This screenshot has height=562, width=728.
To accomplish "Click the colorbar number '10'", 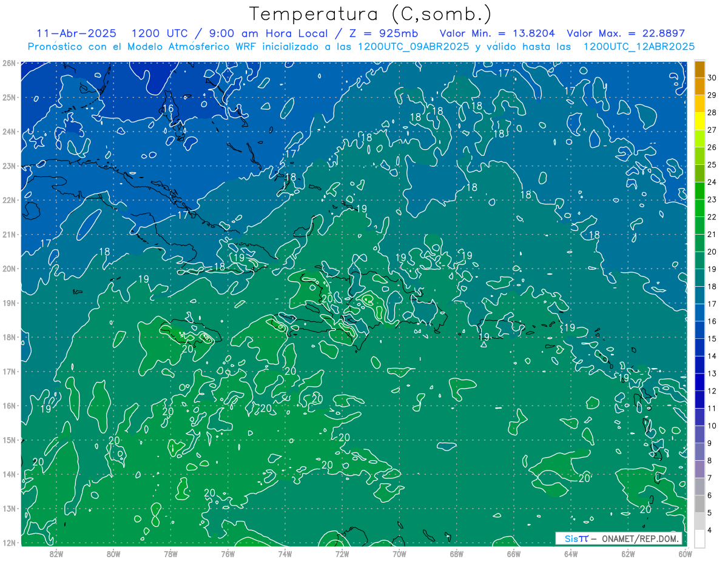I will pos(712,426).
